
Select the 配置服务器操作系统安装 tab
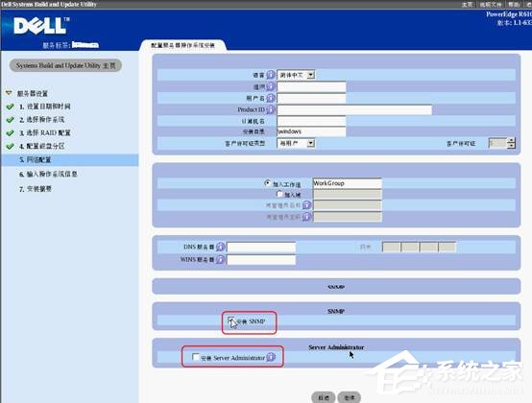182,45
